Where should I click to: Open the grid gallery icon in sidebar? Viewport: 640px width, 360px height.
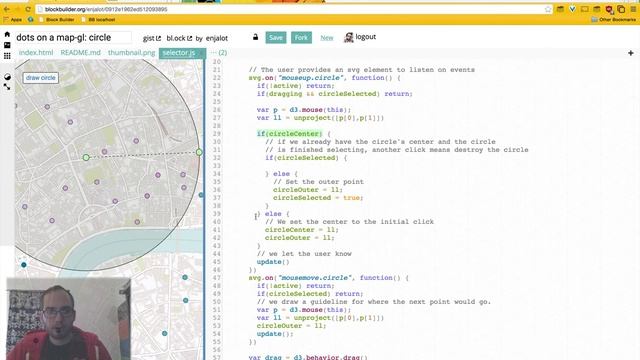click(x=7, y=56)
